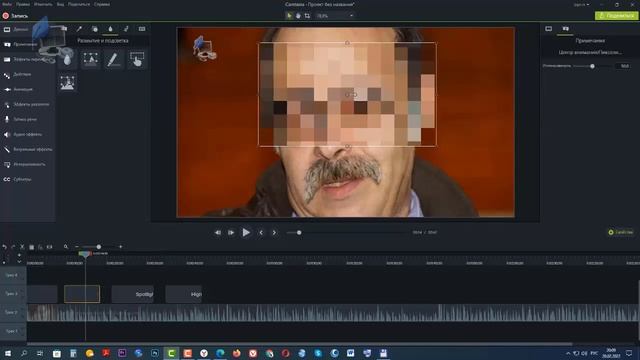Open the Действия (behaviors) section in the sidebar

[x=18, y=75]
